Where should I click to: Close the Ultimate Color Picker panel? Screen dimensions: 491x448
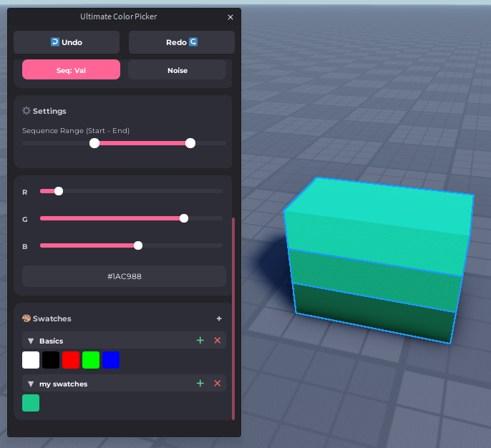pyautogui.click(x=230, y=17)
